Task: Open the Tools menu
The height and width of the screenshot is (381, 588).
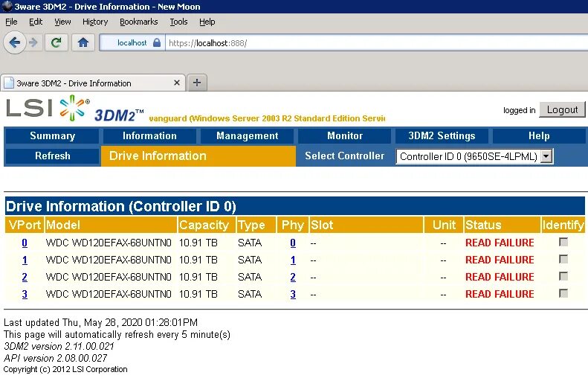Action: [x=178, y=22]
